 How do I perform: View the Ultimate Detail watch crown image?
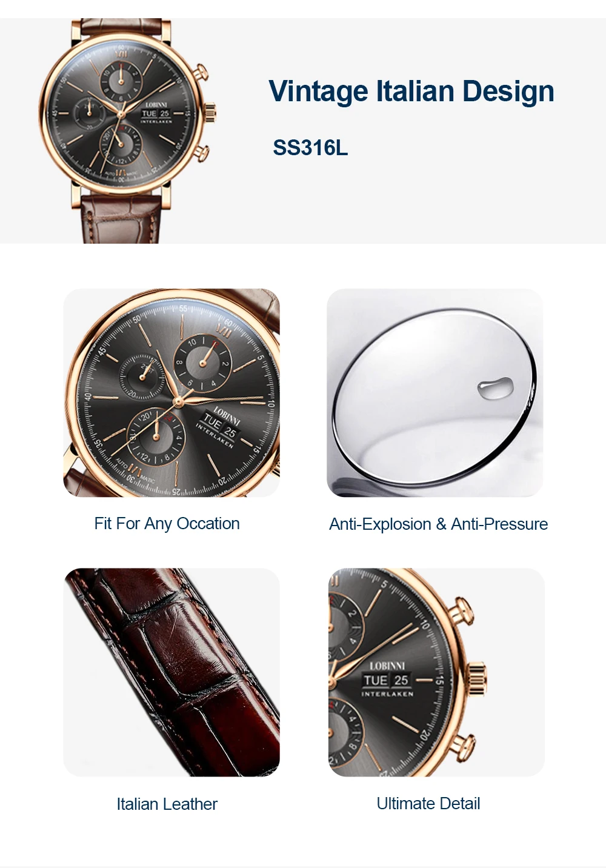pyautogui.click(x=436, y=672)
